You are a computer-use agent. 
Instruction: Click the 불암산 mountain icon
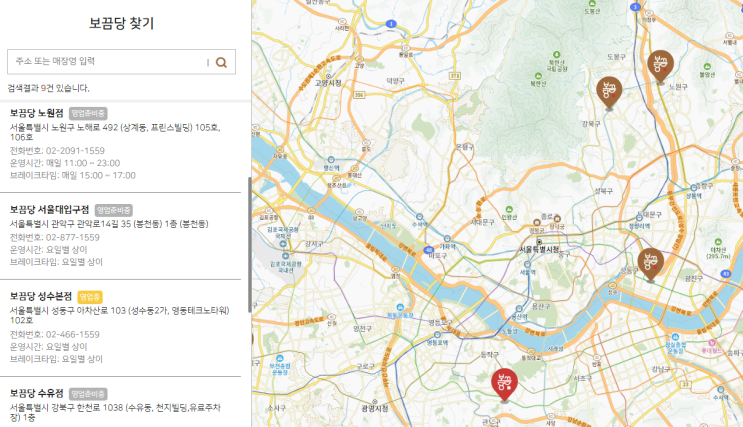tap(707, 66)
